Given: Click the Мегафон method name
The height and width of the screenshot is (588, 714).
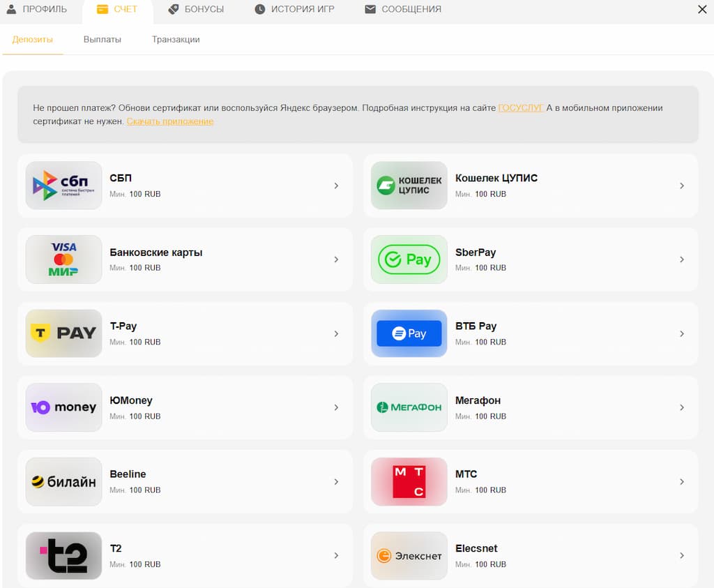Looking at the screenshot, I should [478, 400].
